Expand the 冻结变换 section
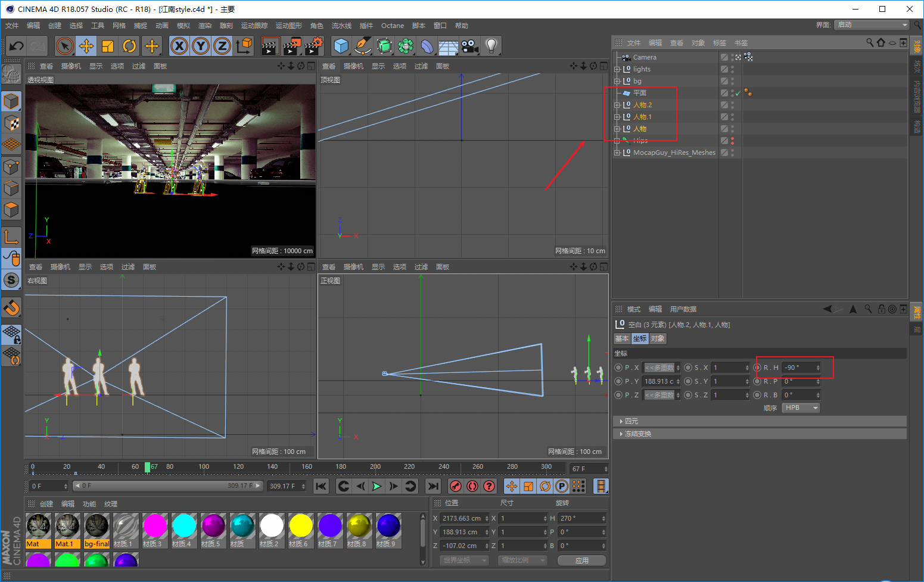The height and width of the screenshot is (582, 924). coord(760,434)
